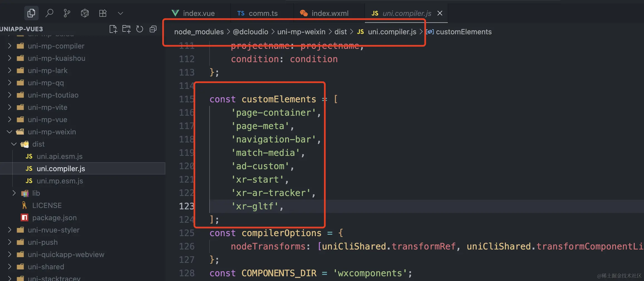The width and height of the screenshot is (644, 281).
Task: Switch to the index.wxml tab
Action: (x=324, y=13)
